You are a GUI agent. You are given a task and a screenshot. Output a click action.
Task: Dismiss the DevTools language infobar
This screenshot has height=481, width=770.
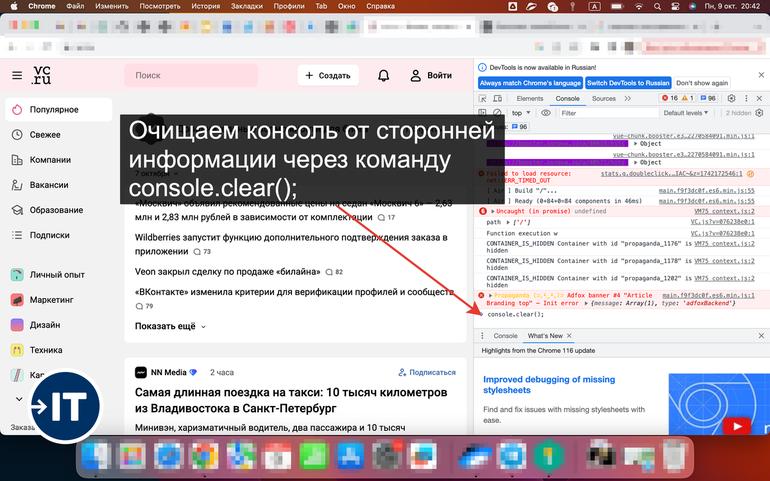pyautogui.click(x=761, y=75)
